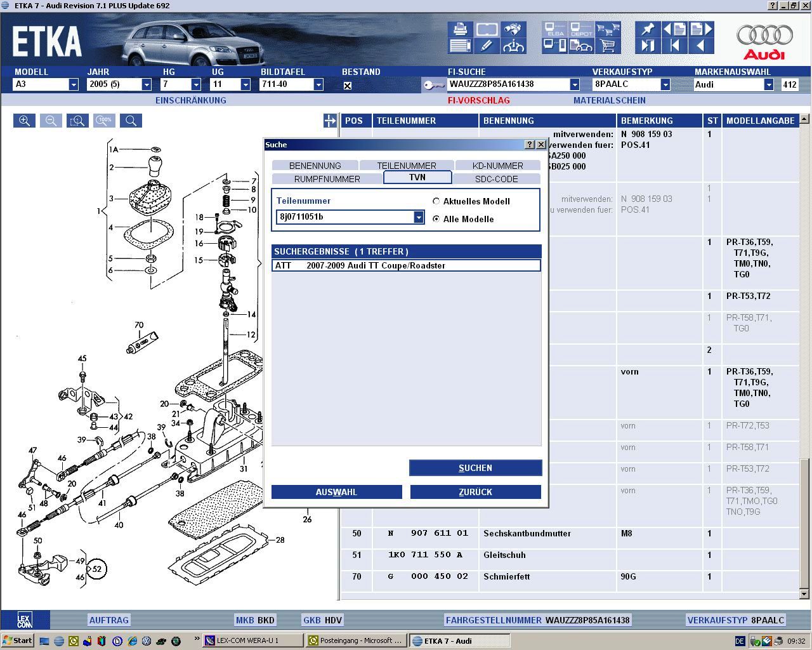Go to previous page with left-arrow document icon

click(x=674, y=29)
